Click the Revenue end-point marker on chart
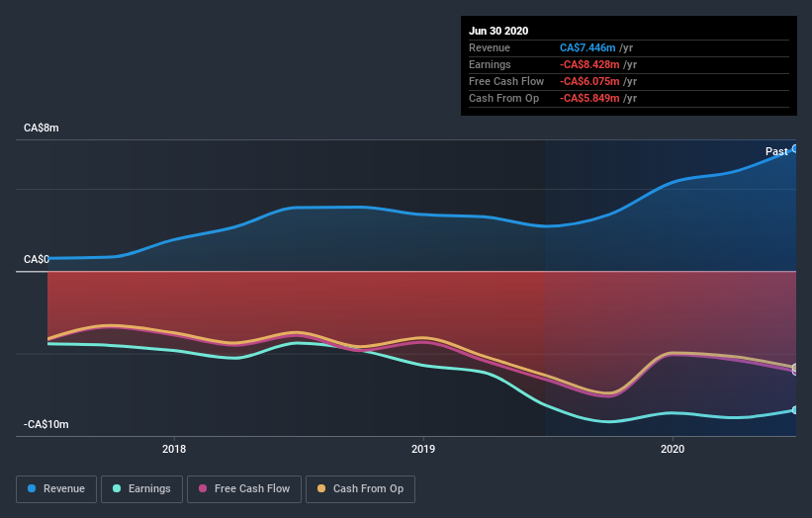 pos(795,148)
